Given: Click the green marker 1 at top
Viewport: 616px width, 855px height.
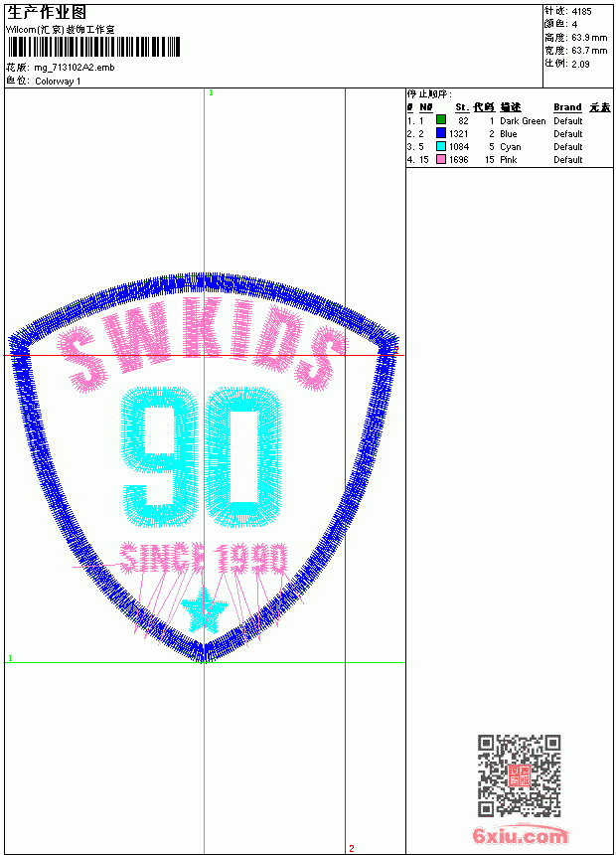Looking at the screenshot, I should point(211,93).
